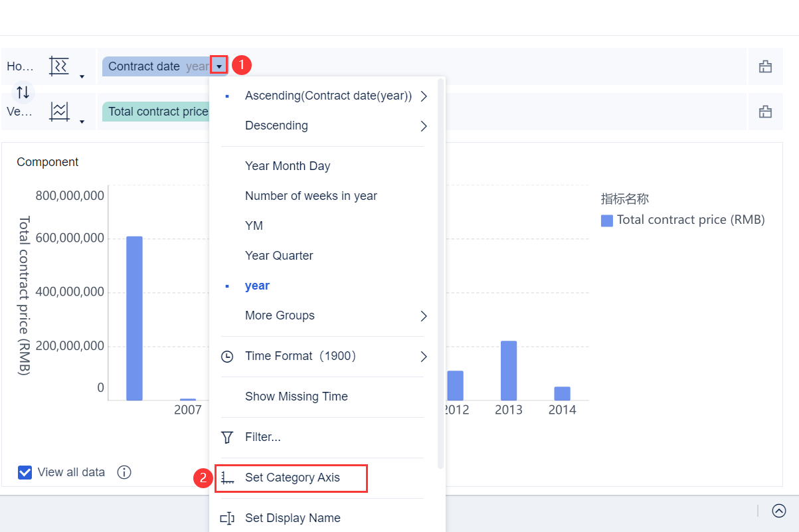
Task: Select Set Category Axis menu item
Action: [292, 478]
